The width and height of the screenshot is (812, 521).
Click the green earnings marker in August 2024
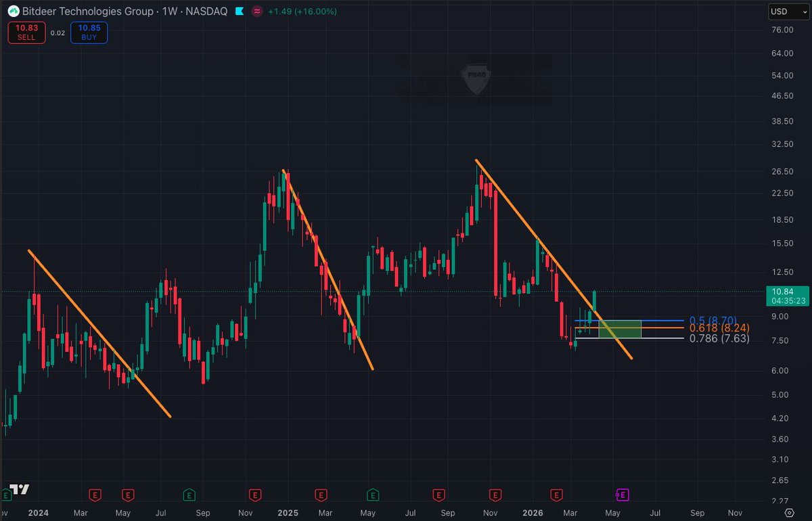pyautogui.click(x=189, y=495)
